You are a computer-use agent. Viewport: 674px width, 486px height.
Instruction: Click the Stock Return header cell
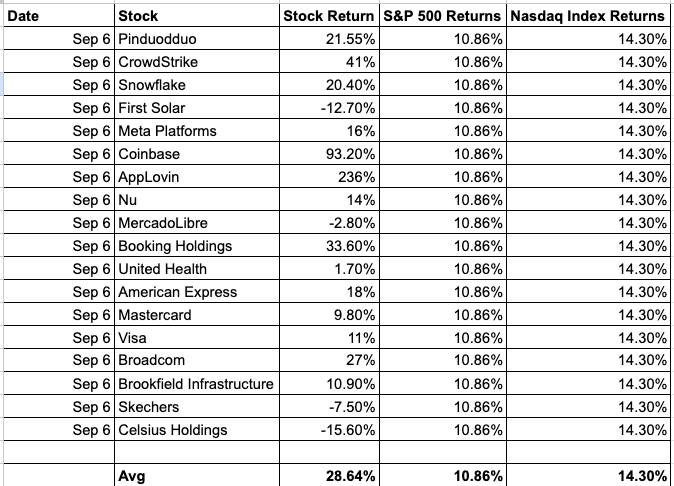pos(329,15)
